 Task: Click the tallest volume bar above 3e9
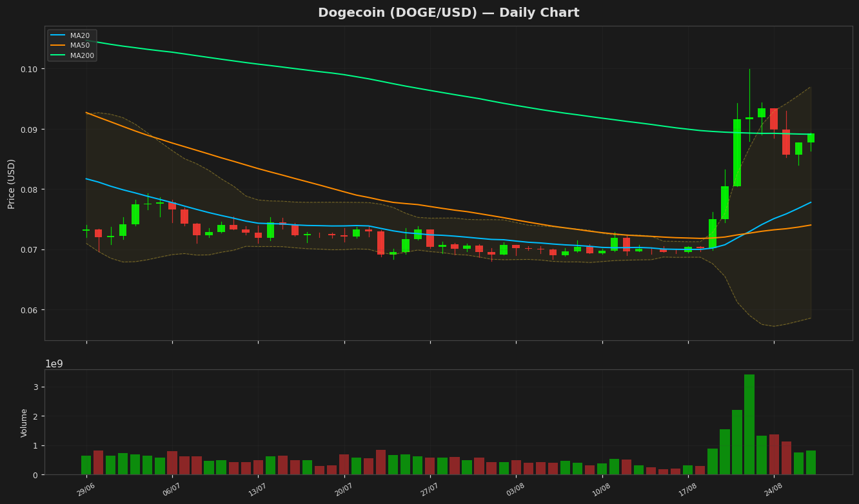749,425
